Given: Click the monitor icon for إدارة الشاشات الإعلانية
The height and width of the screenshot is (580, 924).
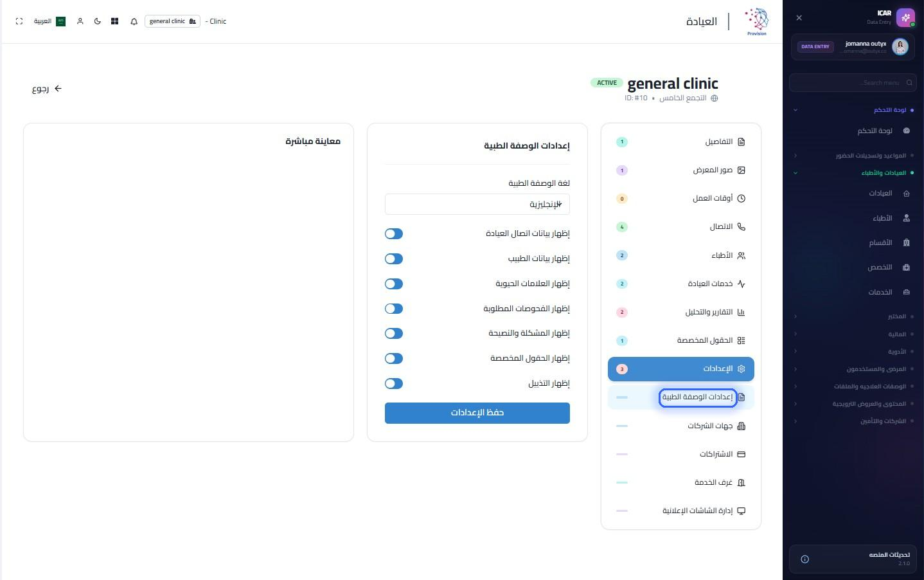Looking at the screenshot, I should (x=742, y=511).
